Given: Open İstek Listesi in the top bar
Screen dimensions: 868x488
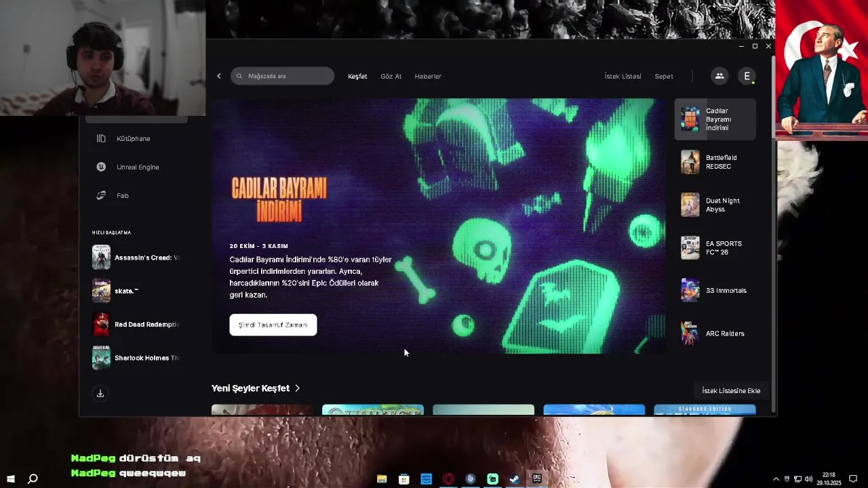Looking at the screenshot, I should click(623, 77).
